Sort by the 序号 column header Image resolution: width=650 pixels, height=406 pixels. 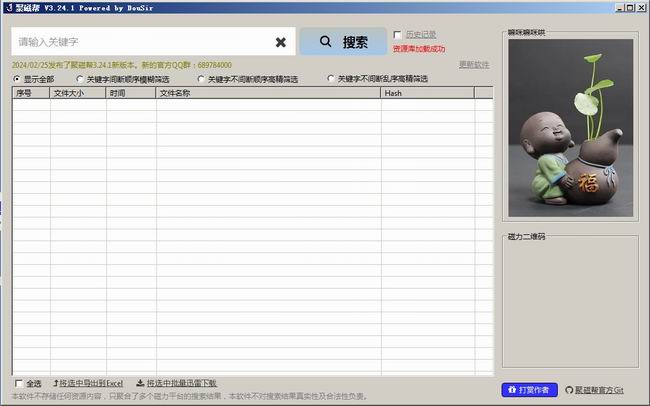click(x=31, y=93)
